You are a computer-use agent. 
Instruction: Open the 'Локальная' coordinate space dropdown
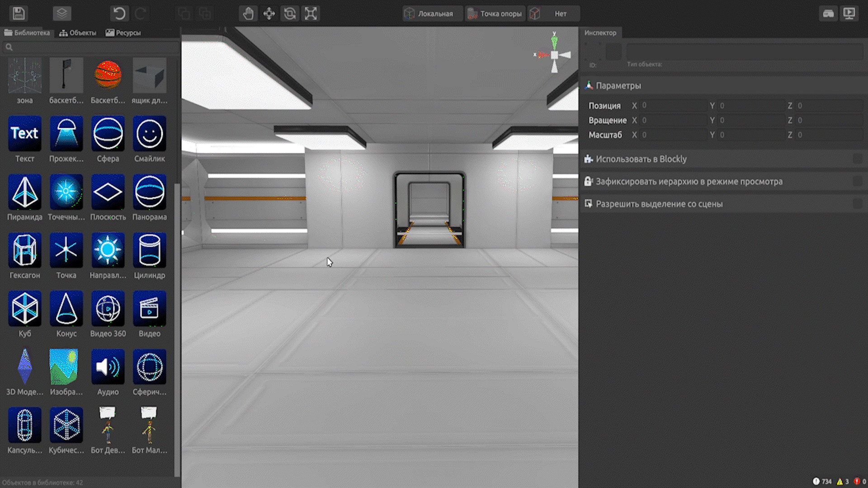tap(433, 14)
